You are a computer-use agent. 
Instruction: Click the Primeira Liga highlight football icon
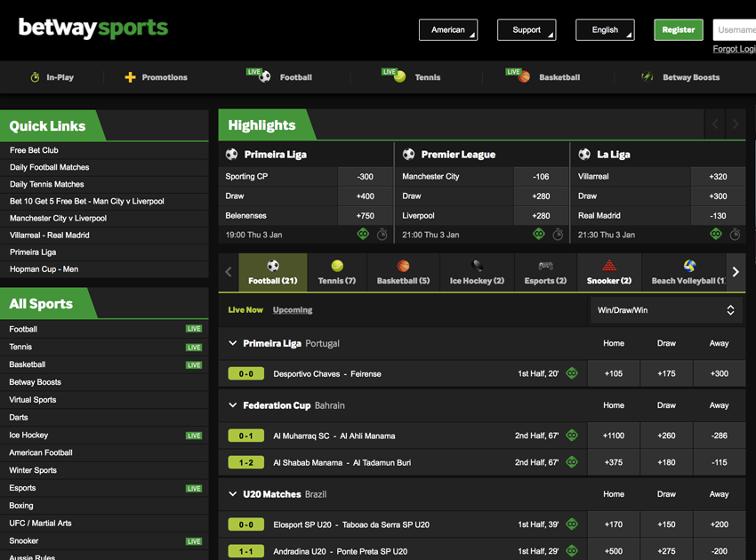tap(231, 154)
